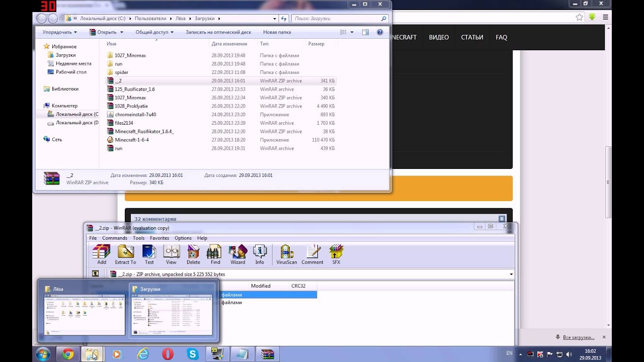644x362 pixels.
Task: Open Skype from the taskbar
Action: (x=193, y=354)
